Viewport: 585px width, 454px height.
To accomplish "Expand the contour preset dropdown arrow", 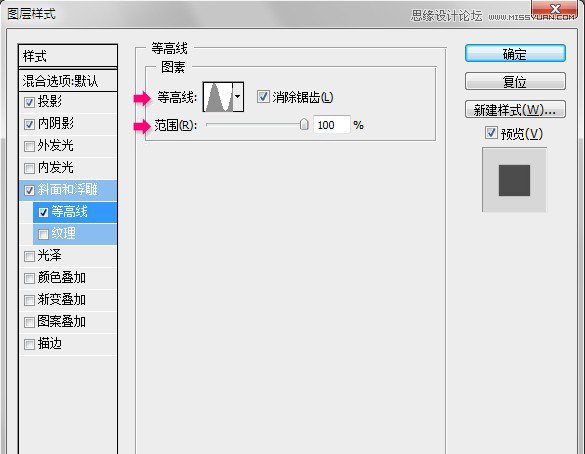I will point(238,97).
